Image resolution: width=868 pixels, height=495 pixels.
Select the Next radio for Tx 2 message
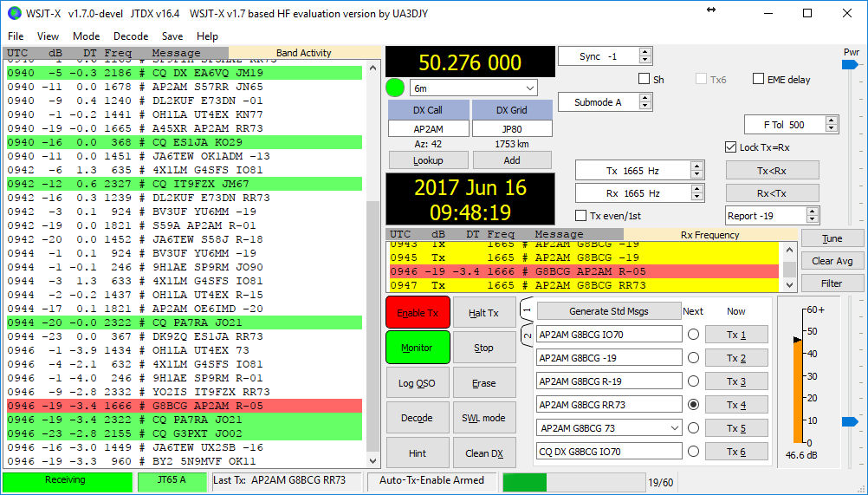693,358
